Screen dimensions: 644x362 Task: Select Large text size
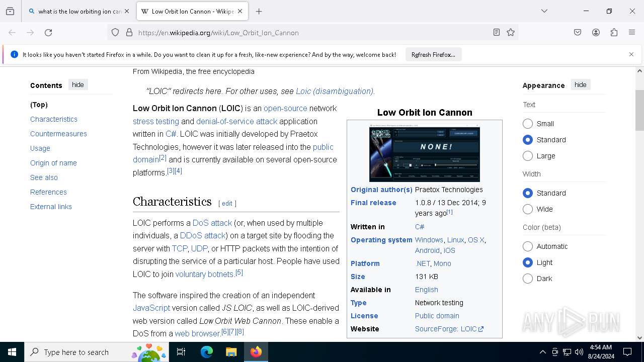tap(528, 156)
